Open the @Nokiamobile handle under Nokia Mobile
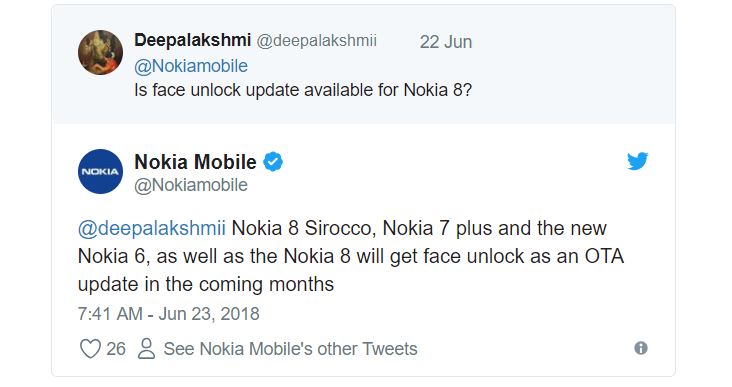 (x=191, y=185)
